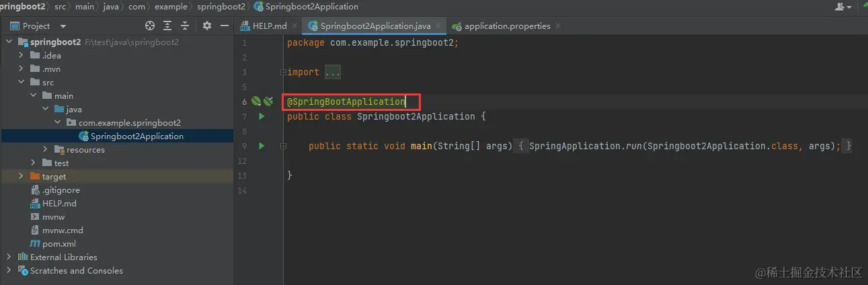The image size is (868, 285).
Task: Collapse the java folder chevron
Action: click(x=46, y=109)
